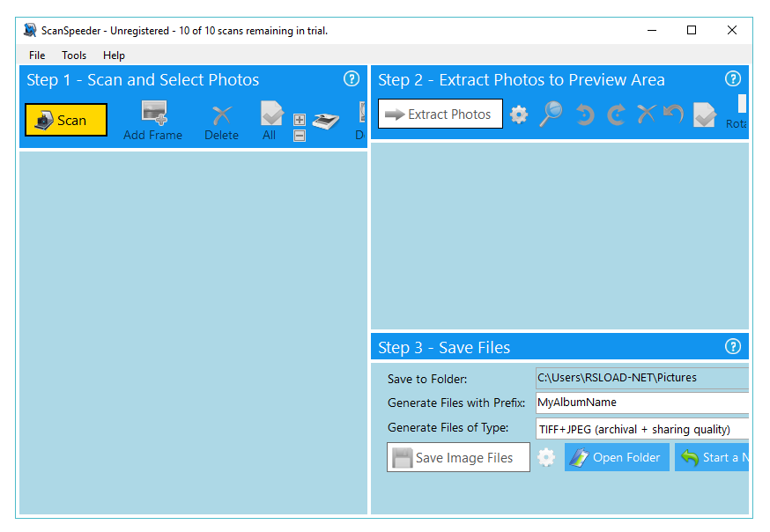Click the yellow Scan button
Image resolution: width=770 pixels, height=532 pixels.
coord(66,120)
